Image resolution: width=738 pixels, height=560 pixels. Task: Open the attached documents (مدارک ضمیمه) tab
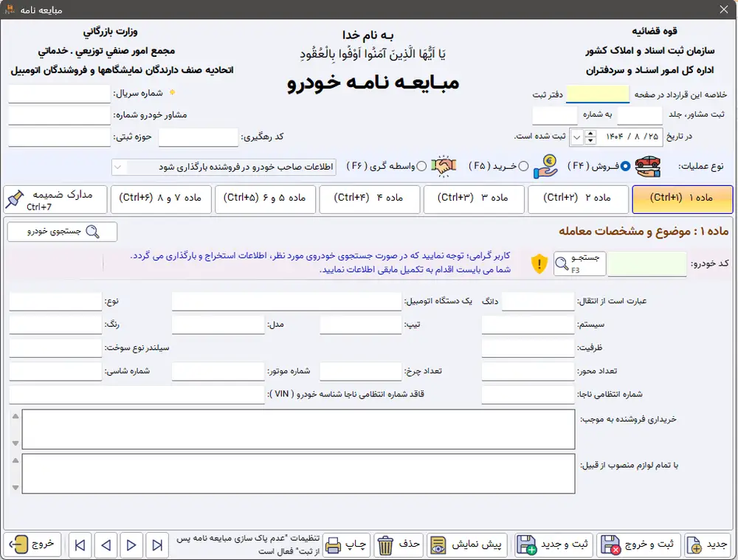click(54, 198)
